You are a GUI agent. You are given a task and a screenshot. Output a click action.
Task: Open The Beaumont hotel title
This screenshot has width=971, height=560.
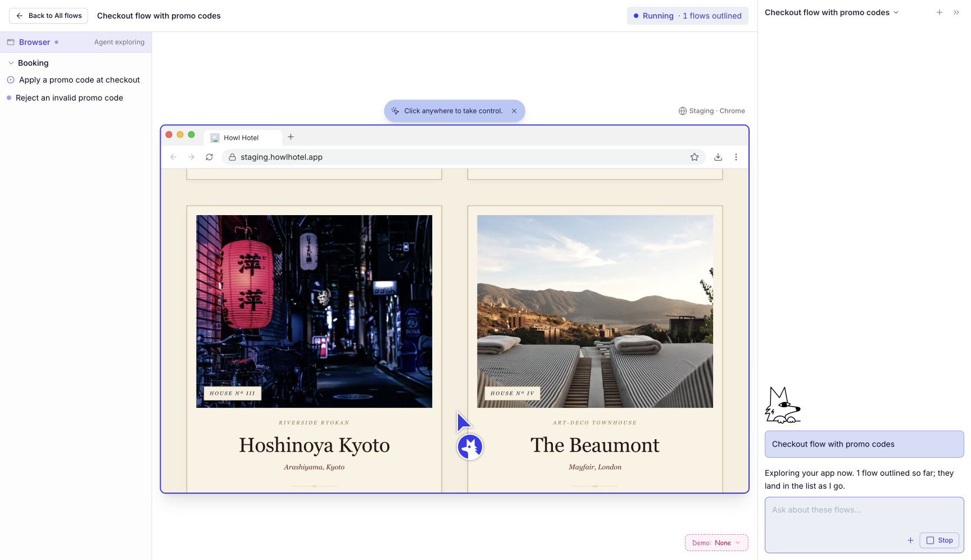[595, 445]
